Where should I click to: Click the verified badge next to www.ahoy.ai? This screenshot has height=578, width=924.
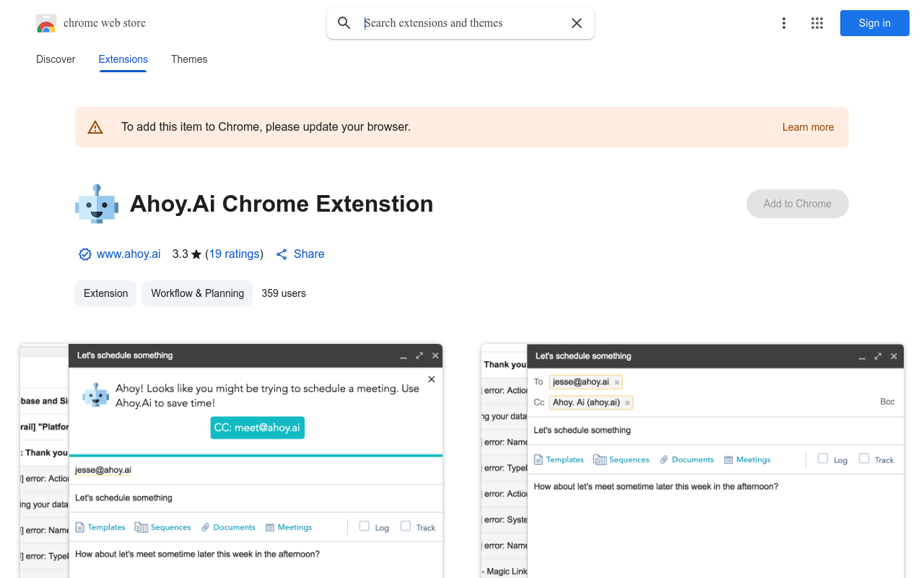click(85, 254)
